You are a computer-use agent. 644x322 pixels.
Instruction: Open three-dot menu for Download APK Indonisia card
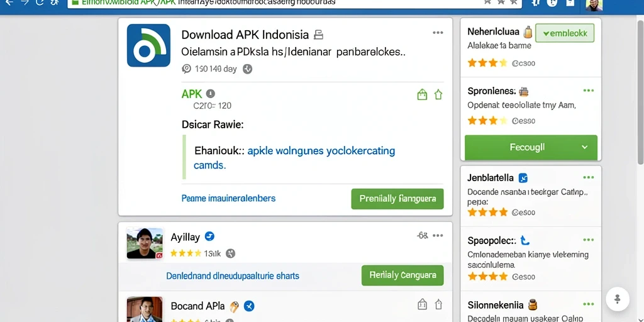[x=438, y=33]
